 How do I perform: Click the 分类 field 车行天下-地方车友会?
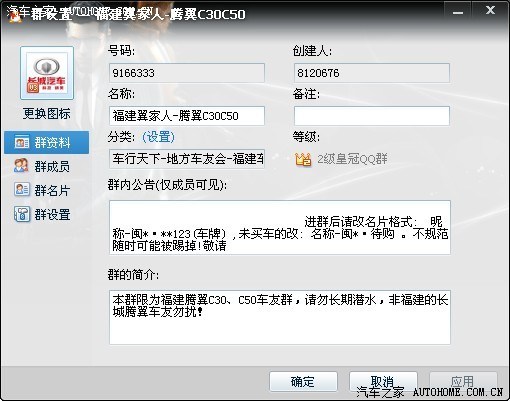(187, 159)
